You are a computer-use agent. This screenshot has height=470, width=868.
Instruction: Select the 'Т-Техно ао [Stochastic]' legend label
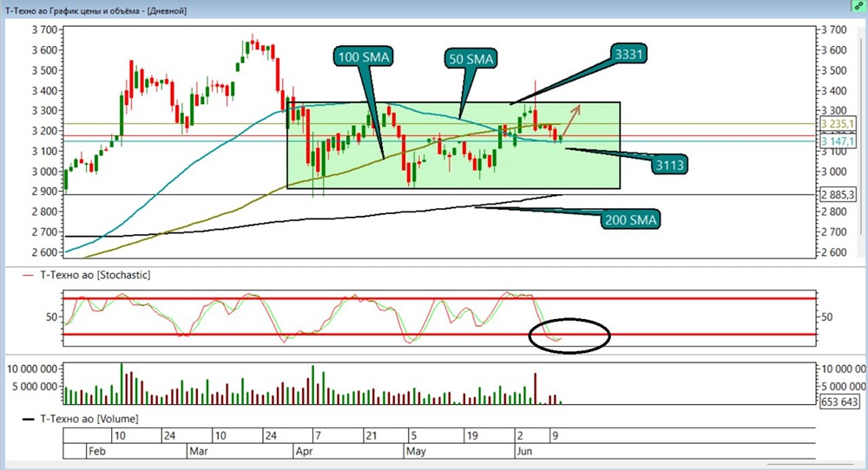(95, 275)
